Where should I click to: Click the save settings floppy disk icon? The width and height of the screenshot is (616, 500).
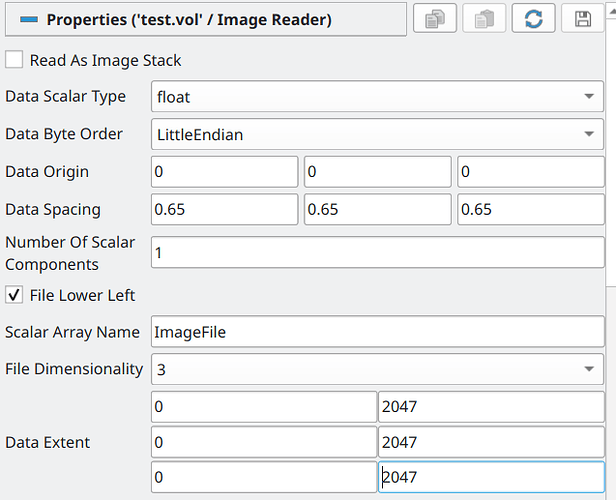(x=582, y=19)
